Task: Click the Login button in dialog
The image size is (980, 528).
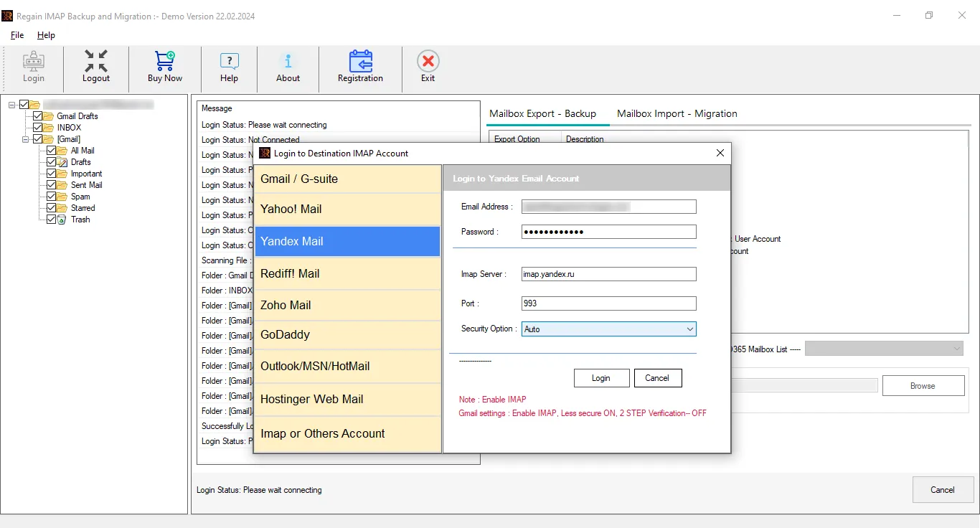Action: tap(601, 378)
